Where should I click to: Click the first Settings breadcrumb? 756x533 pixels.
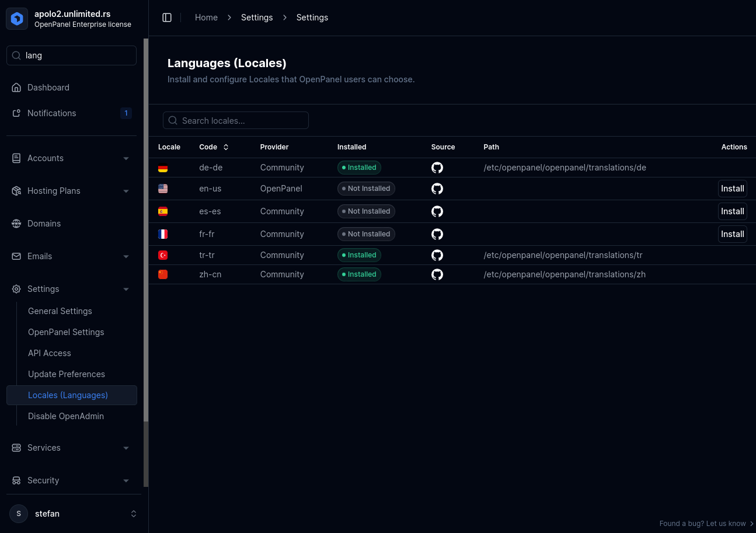[x=257, y=18]
